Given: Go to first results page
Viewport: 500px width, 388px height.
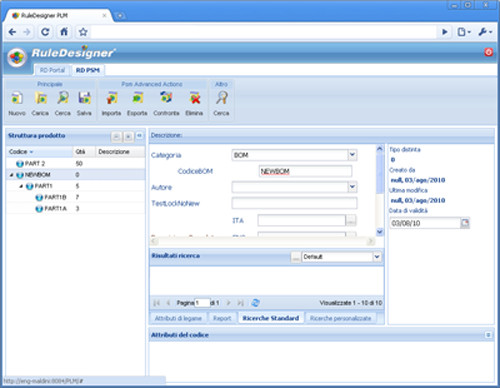Looking at the screenshot, I should coord(156,303).
